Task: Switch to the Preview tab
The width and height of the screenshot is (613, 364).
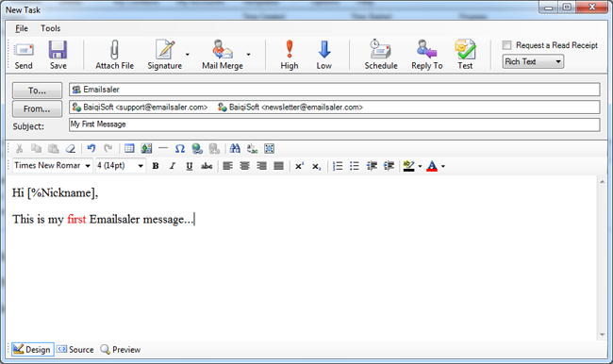Action: pyautogui.click(x=121, y=349)
